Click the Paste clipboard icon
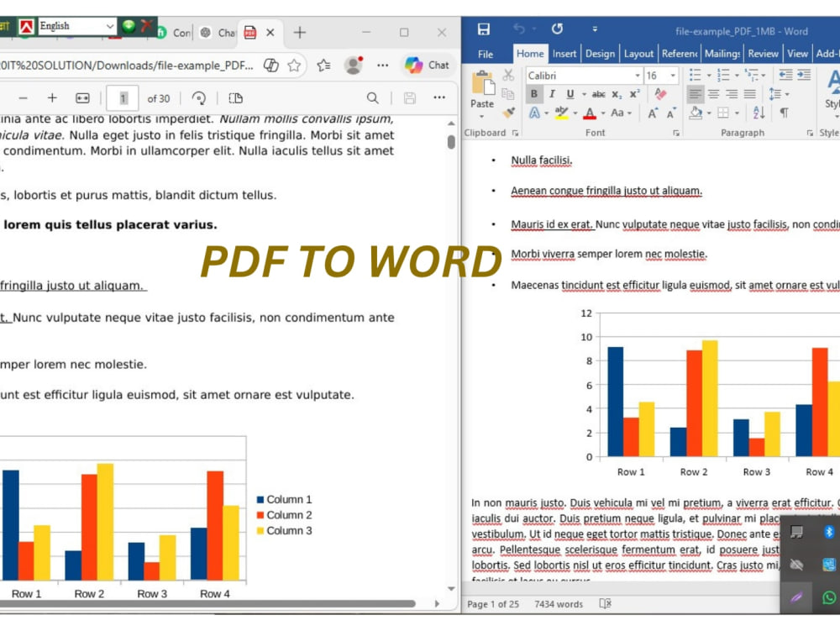 (483, 83)
